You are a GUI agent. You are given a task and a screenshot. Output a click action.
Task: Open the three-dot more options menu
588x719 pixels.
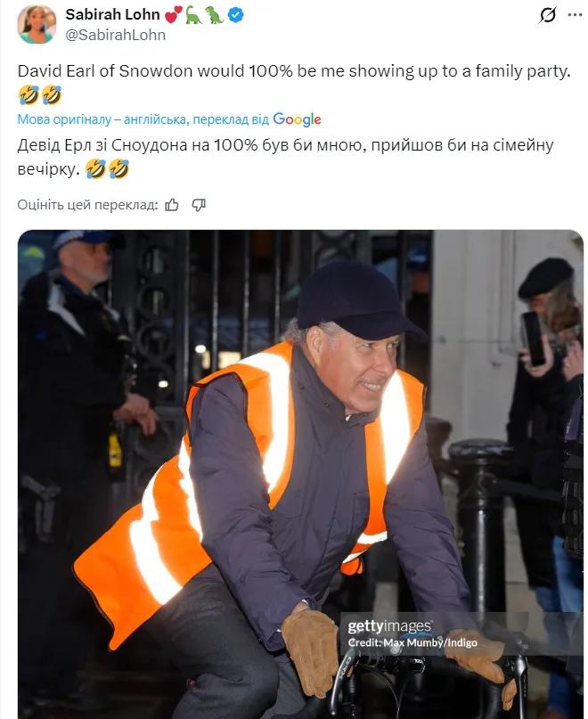click(x=576, y=15)
